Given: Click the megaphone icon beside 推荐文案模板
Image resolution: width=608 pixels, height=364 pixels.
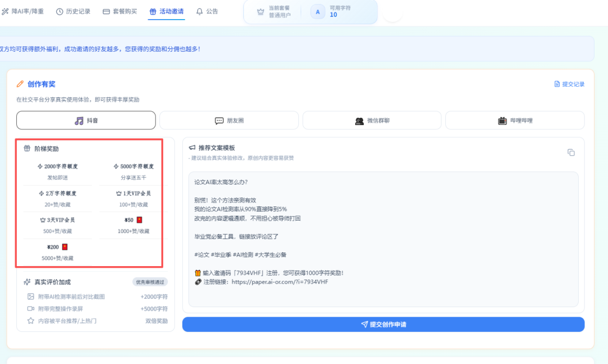Looking at the screenshot, I should [x=192, y=148].
